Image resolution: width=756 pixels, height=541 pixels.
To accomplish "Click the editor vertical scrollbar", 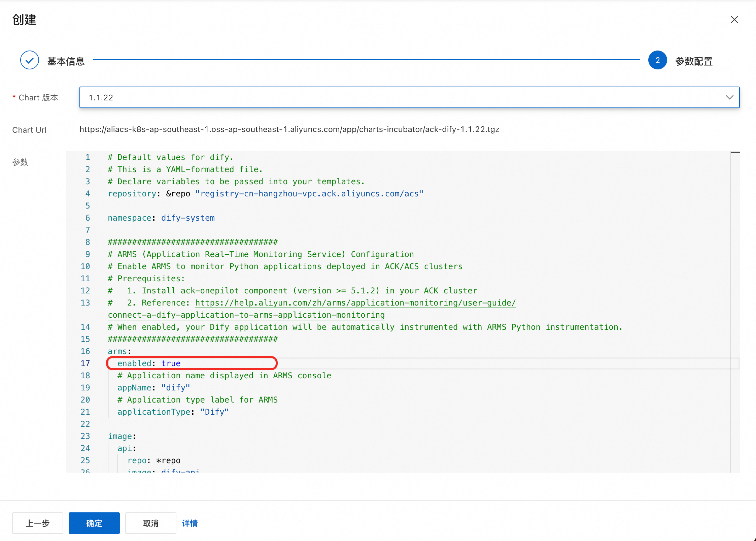I will point(735,312).
